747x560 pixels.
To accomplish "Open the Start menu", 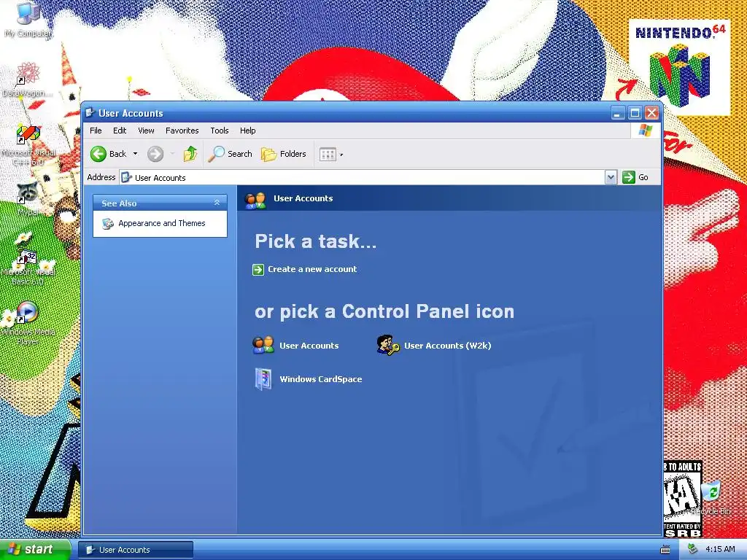I will tap(35, 550).
